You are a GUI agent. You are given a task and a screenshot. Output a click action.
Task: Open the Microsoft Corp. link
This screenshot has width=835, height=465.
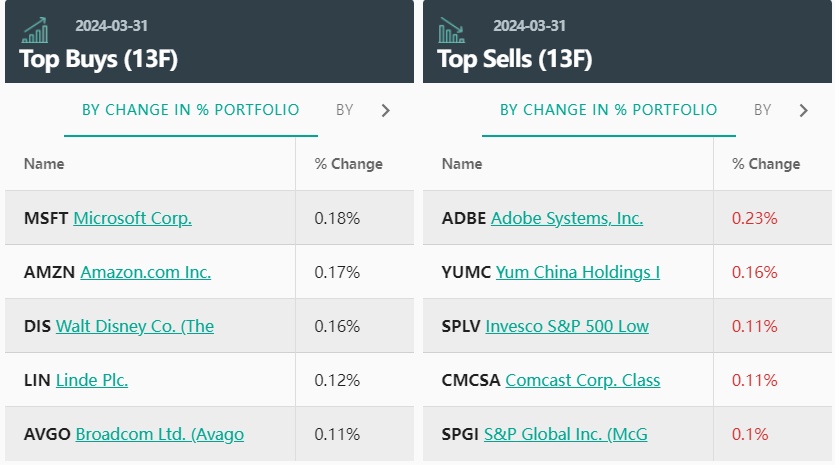(x=132, y=218)
